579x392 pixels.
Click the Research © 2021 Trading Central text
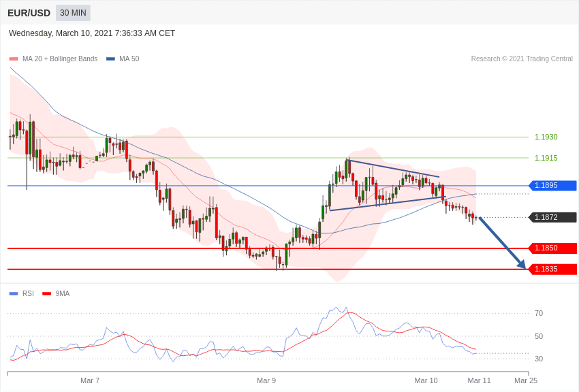(522, 59)
